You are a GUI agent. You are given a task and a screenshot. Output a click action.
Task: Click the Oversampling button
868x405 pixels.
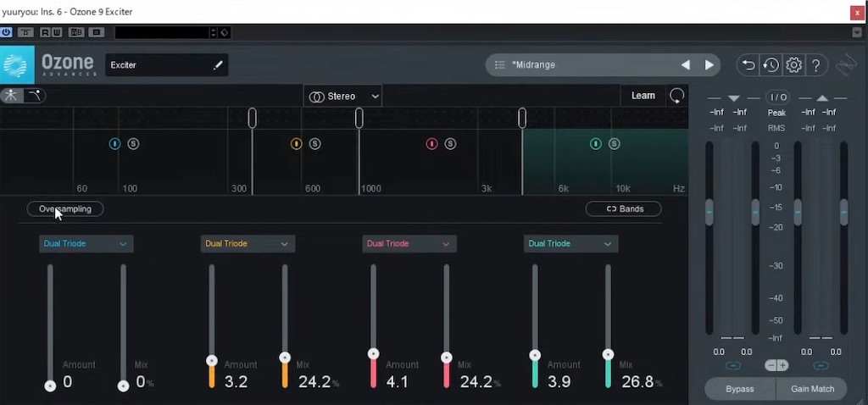pyautogui.click(x=64, y=209)
